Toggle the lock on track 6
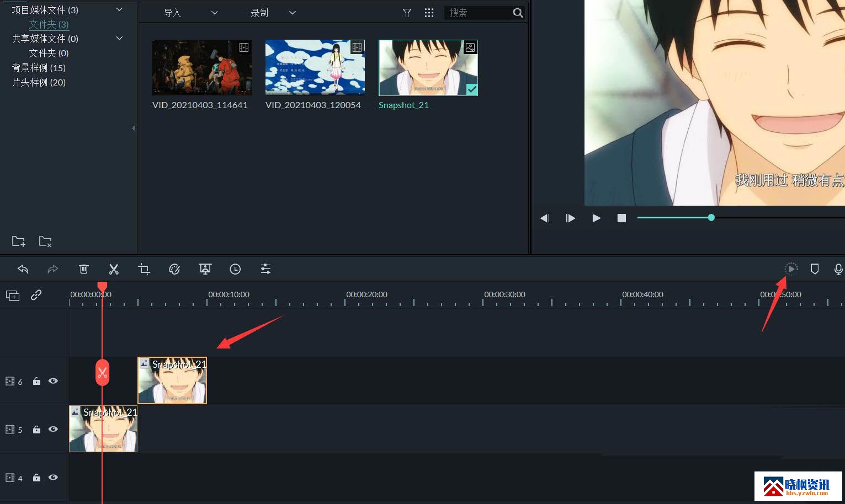Viewport: 845px width, 504px height. 36,381
